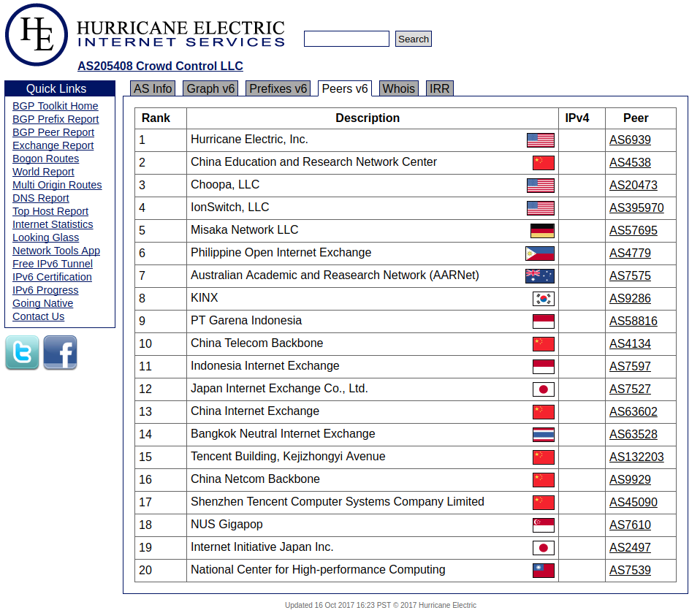This screenshot has width=700, height=613.
Task: Open the Multi Origin Routes link
Action: [57, 186]
